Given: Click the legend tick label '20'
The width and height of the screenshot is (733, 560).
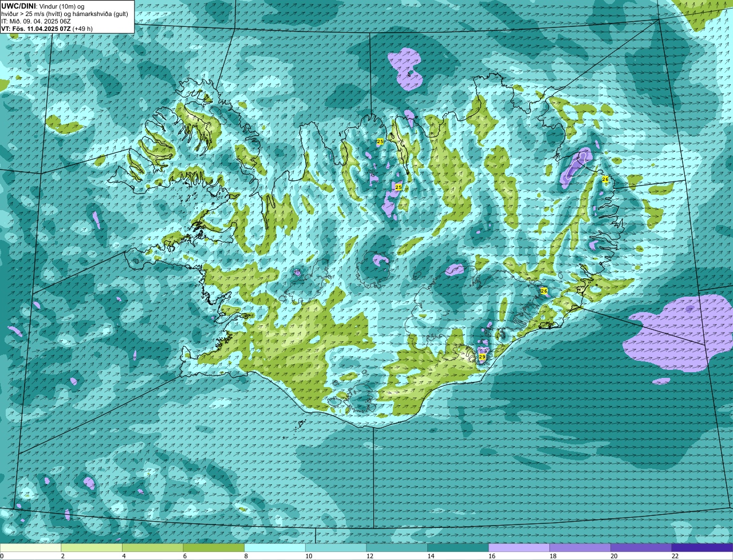Looking at the screenshot, I should (614, 556).
